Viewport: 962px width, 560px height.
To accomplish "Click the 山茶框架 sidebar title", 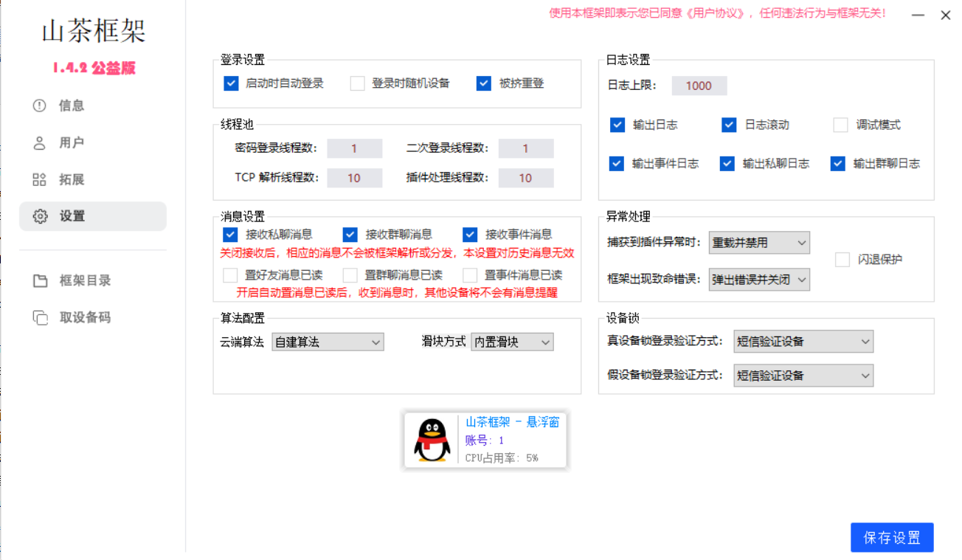I will click(x=94, y=32).
